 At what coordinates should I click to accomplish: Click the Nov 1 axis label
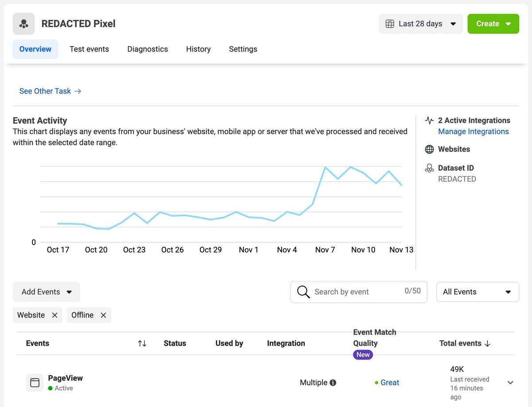click(x=249, y=250)
